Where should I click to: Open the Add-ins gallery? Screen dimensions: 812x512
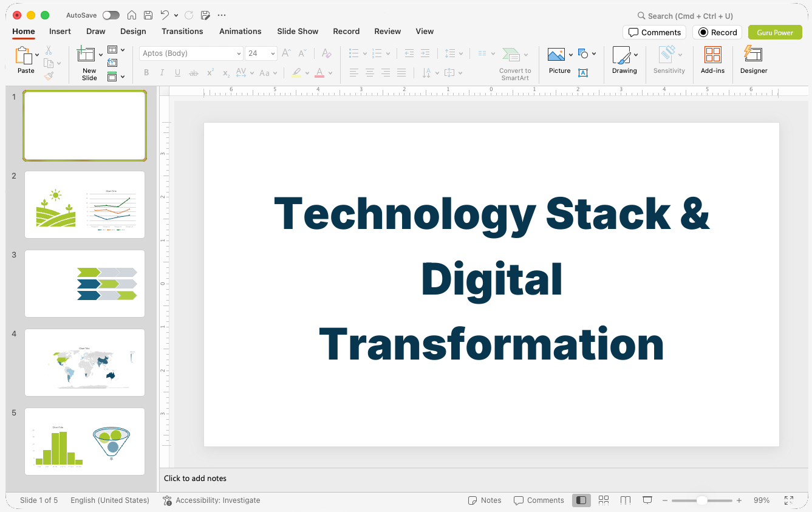click(x=712, y=61)
